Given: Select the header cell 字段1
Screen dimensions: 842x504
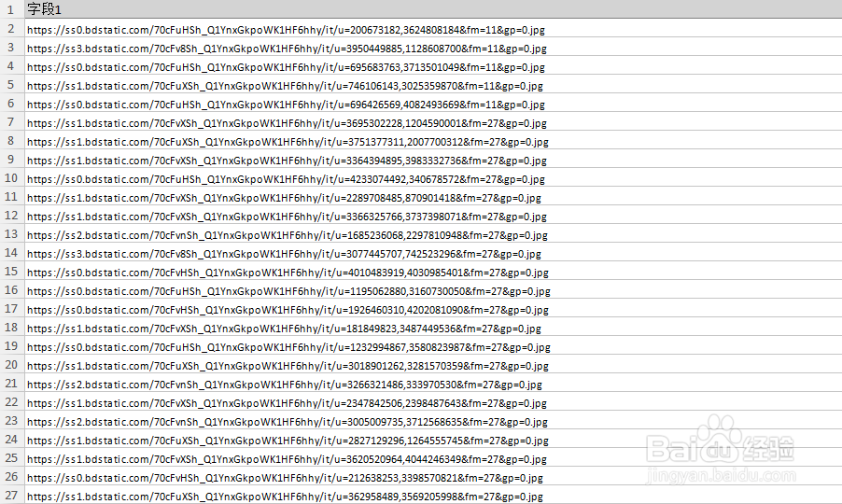Looking at the screenshot, I should (433, 9).
